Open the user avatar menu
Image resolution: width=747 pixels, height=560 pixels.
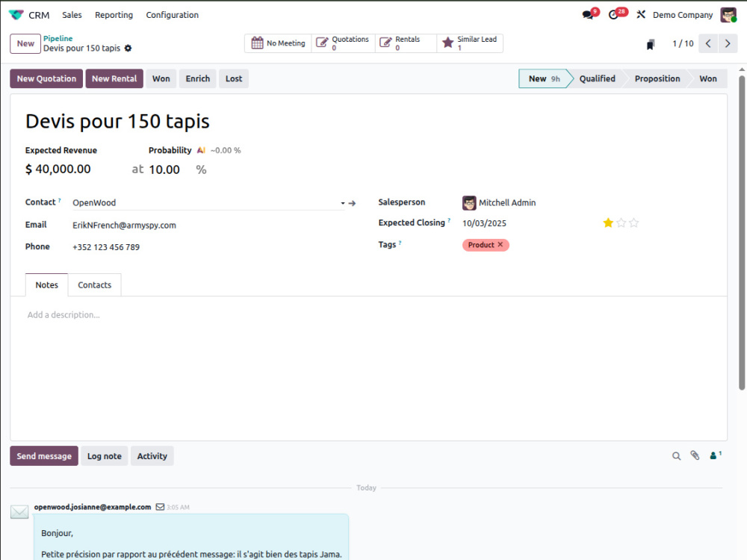[728, 15]
